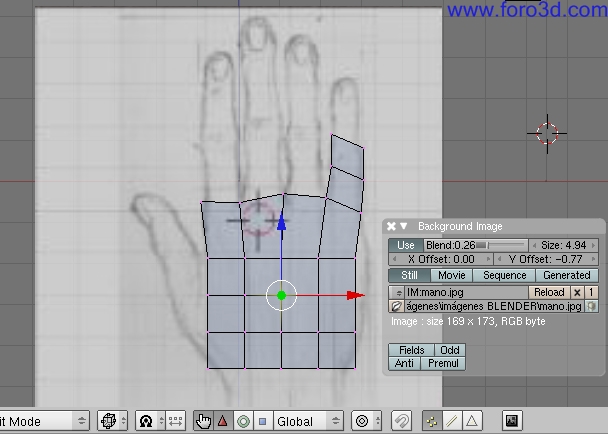Open file browser icon beside image path
Screen dimensions: 608x434
coord(396,306)
